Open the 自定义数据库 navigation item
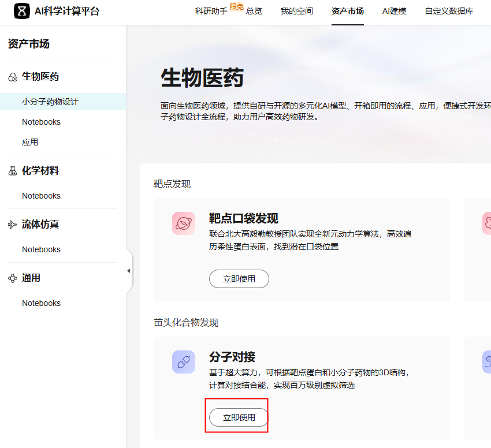491x448 pixels. pos(449,11)
